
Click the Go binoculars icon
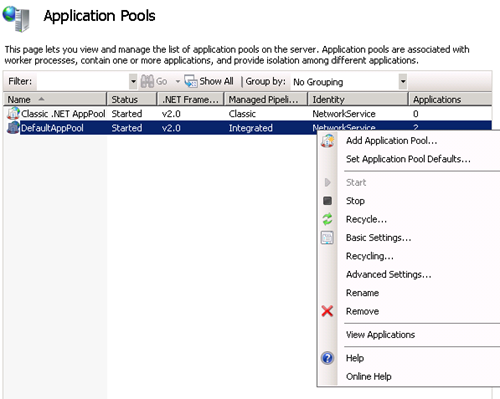click(147, 81)
